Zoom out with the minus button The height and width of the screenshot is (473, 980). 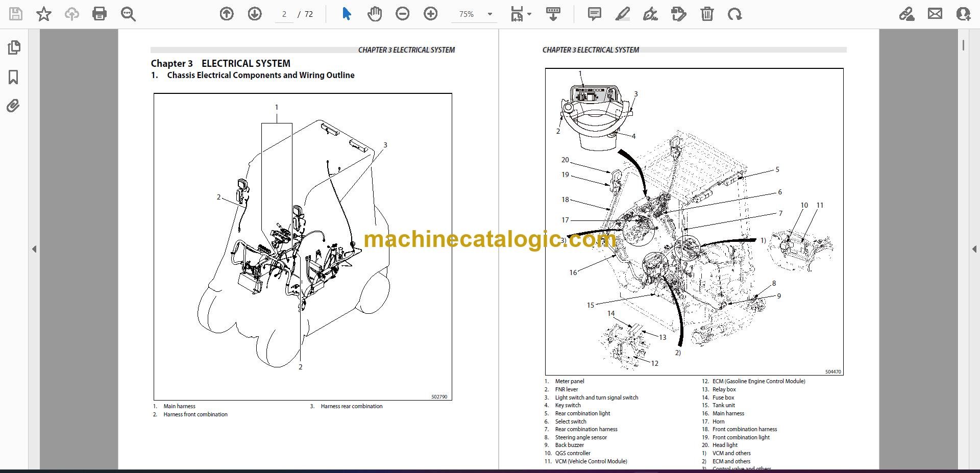403,14
